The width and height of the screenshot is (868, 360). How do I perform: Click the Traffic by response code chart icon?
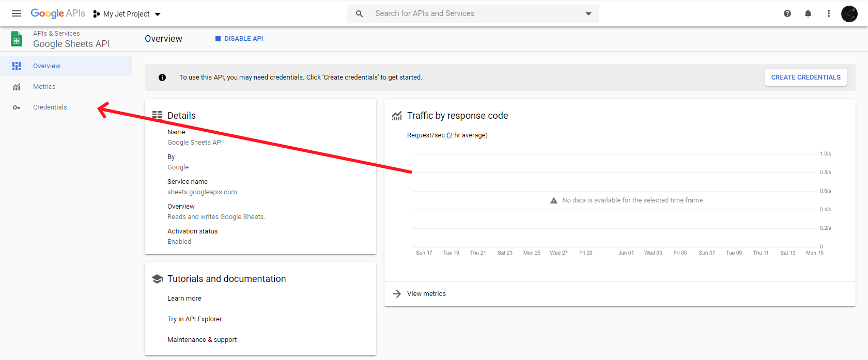(397, 116)
